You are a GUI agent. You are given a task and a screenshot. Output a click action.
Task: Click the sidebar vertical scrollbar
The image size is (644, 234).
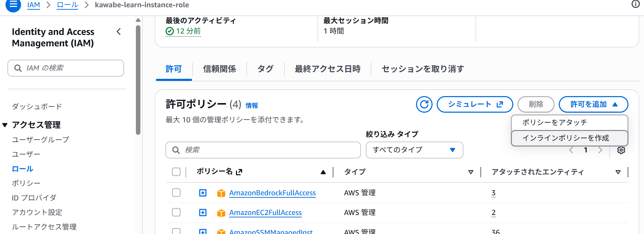(x=138, y=79)
